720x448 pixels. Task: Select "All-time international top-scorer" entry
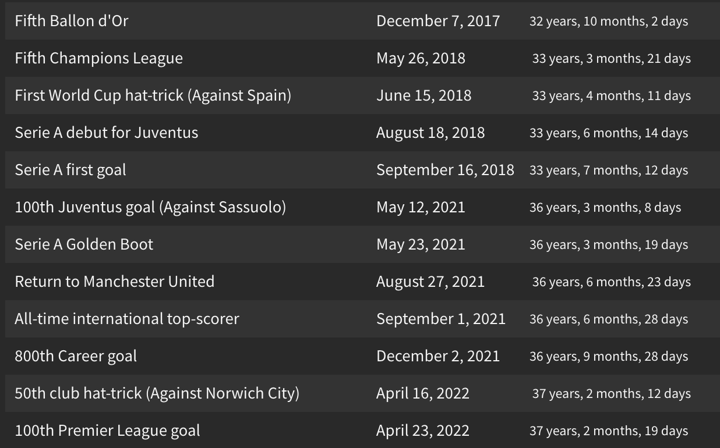pyautogui.click(x=127, y=319)
